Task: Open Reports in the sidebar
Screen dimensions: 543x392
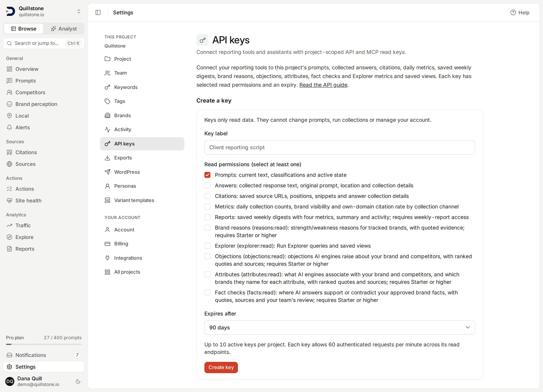Action: pyautogui.click(x=44, y=249)
